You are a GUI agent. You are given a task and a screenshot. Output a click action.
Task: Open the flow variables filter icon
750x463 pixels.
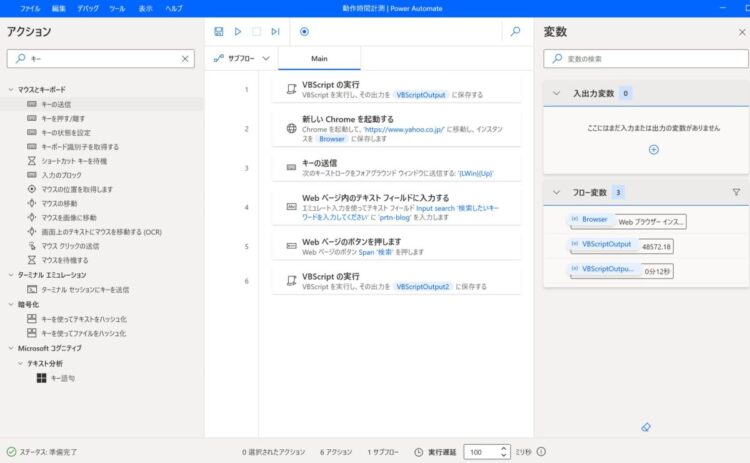736,192
